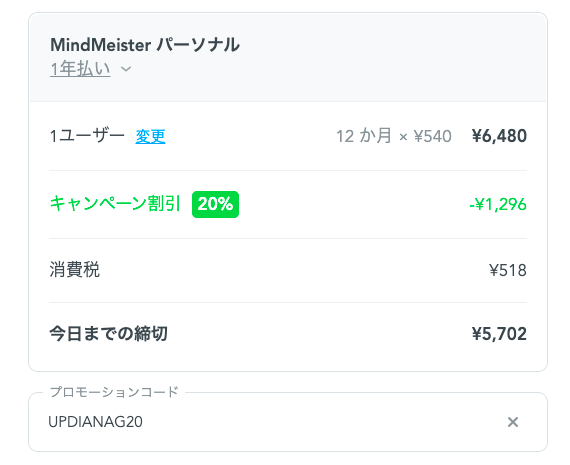The image size is (570, 465).
Task: Click the × multiplication sign before ¥540
Action: tap(403, 137)
